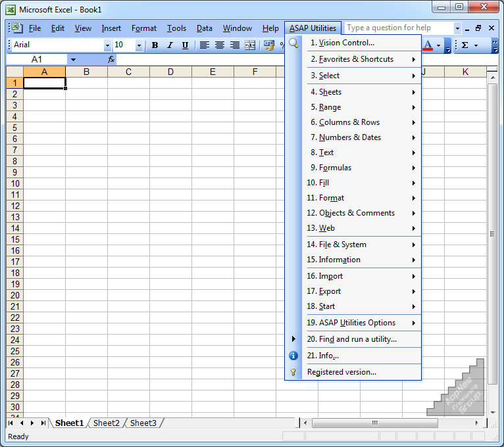Expand the Sheets submenu
The image size is (504, 447).
362,92
